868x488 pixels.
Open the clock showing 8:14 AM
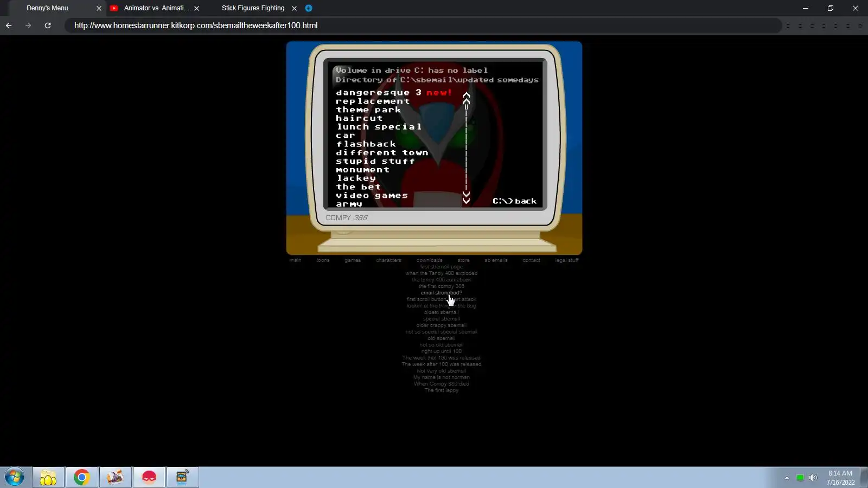coord(840,478)
